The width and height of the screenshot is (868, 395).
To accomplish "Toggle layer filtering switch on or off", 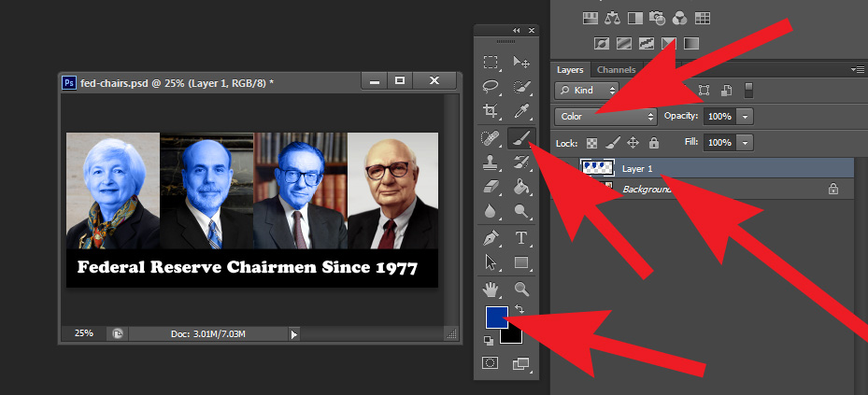I will 748,91.
